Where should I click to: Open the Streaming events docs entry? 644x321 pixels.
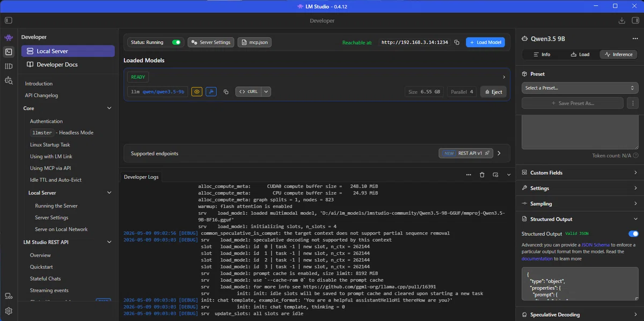49,290
